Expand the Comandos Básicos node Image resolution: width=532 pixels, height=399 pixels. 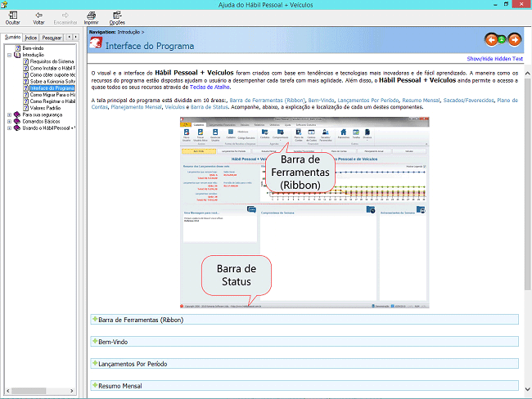(x=10, y=121)
